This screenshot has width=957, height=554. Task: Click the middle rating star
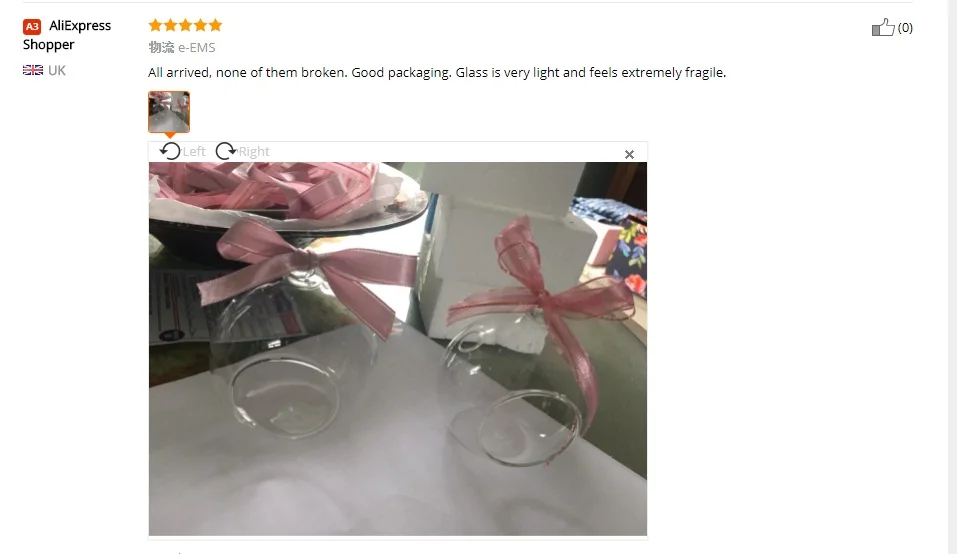[x=185, y=25]
